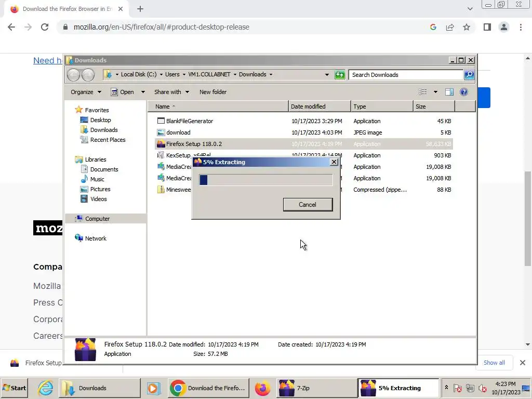Expand Local Disk (C:) path arrow

tap(161, 75)
